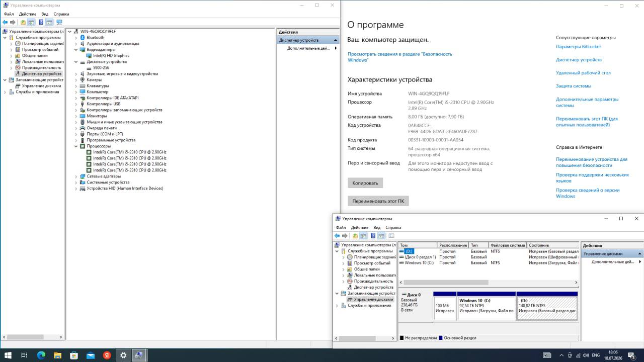Collapse the Видеоадаптеры node
Screen dimensions: 644x362
tap(76, 50)
